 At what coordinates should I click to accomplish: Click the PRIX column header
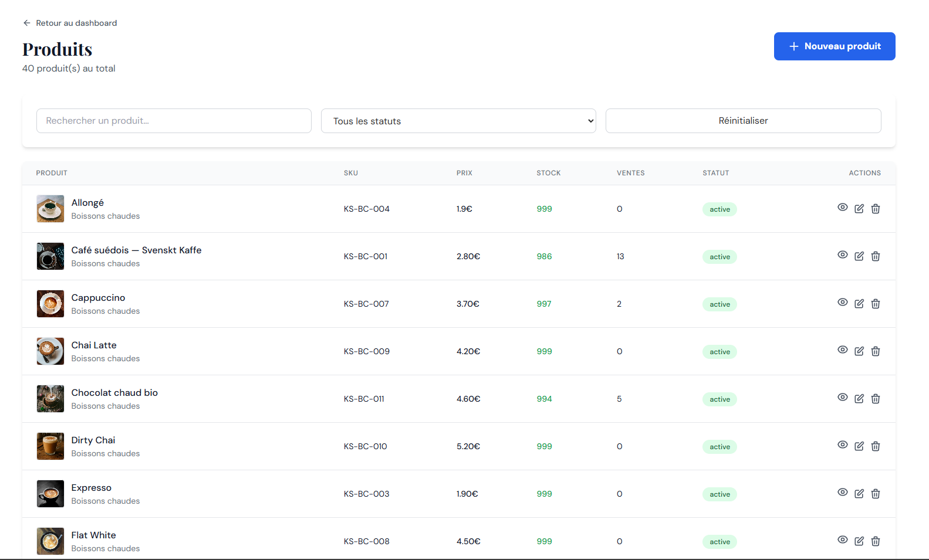464,173
